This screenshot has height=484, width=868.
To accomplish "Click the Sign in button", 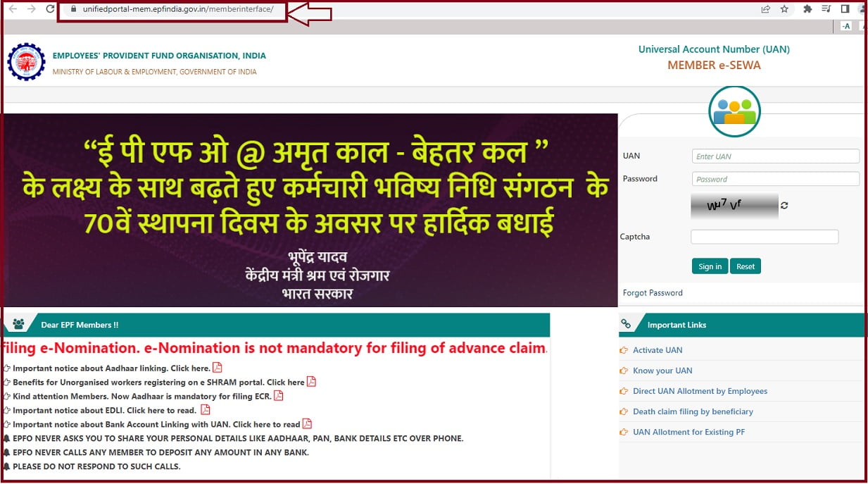I will point(710,266).
